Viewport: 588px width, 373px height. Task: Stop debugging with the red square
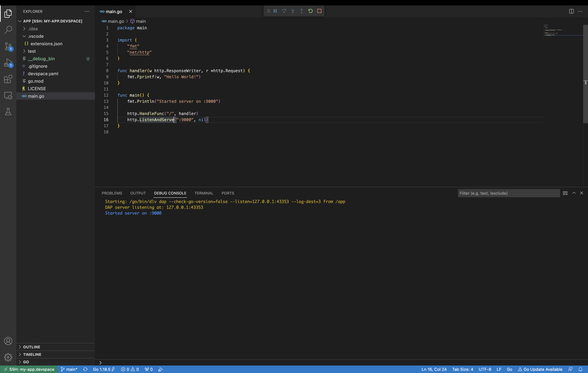click(319, 11)
